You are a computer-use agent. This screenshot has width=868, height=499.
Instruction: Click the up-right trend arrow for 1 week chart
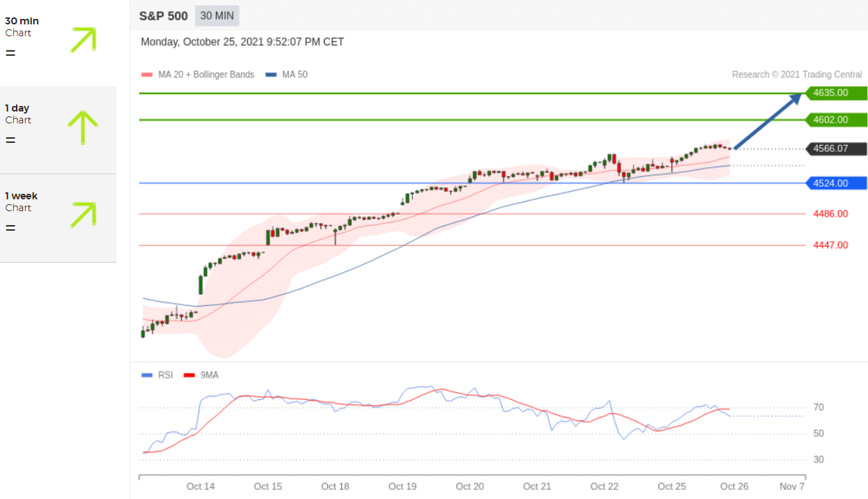[x=83, y=215]
